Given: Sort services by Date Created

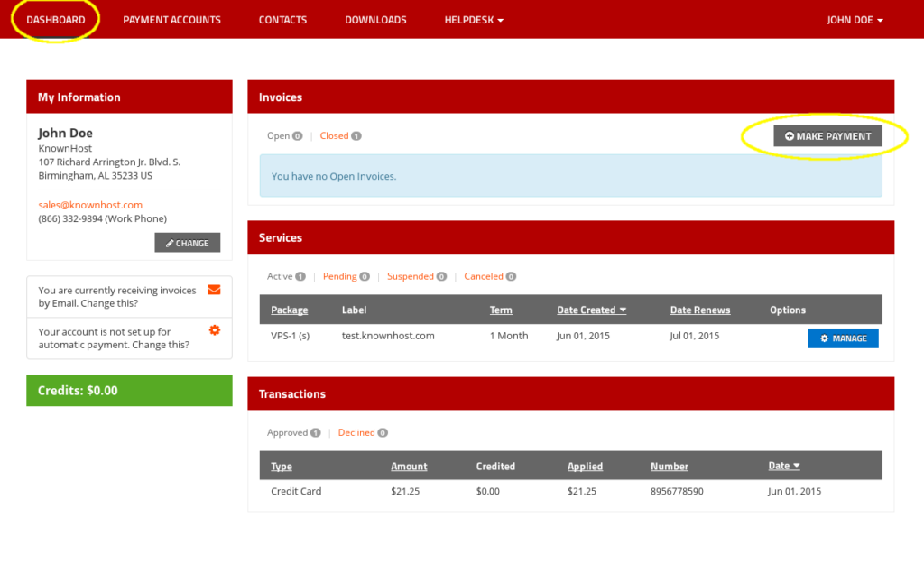Looking at the screenshot, I should point(592,310).
